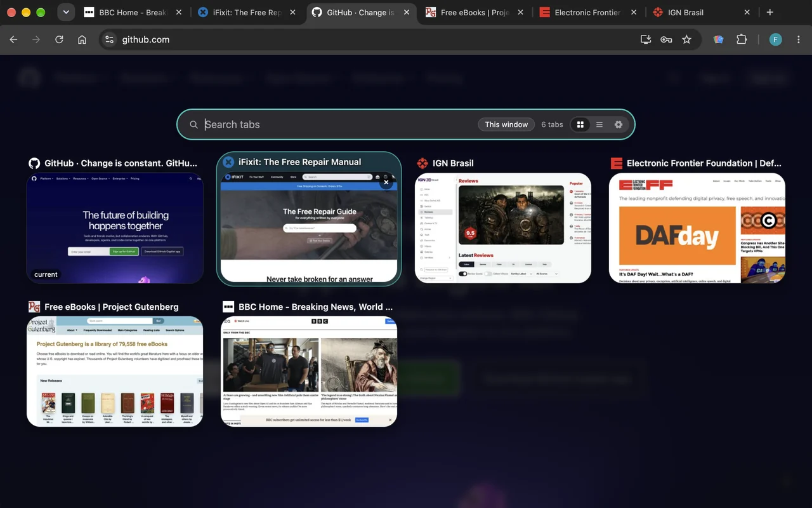Switch to the iFixit browser tab
Screen dimensions: 812x508
(247, 13)
